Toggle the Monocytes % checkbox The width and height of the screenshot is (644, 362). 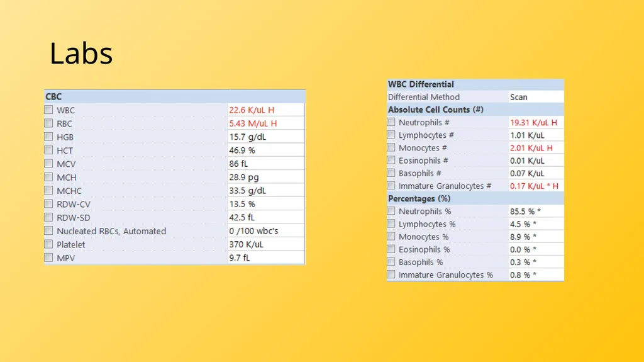(391, 237)
